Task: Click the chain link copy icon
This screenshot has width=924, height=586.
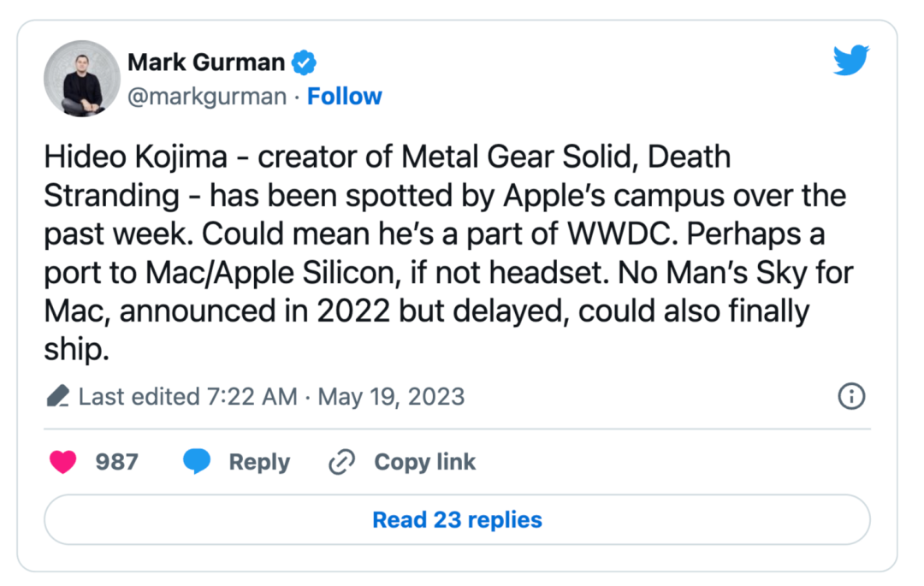Action: click(341, 462)
